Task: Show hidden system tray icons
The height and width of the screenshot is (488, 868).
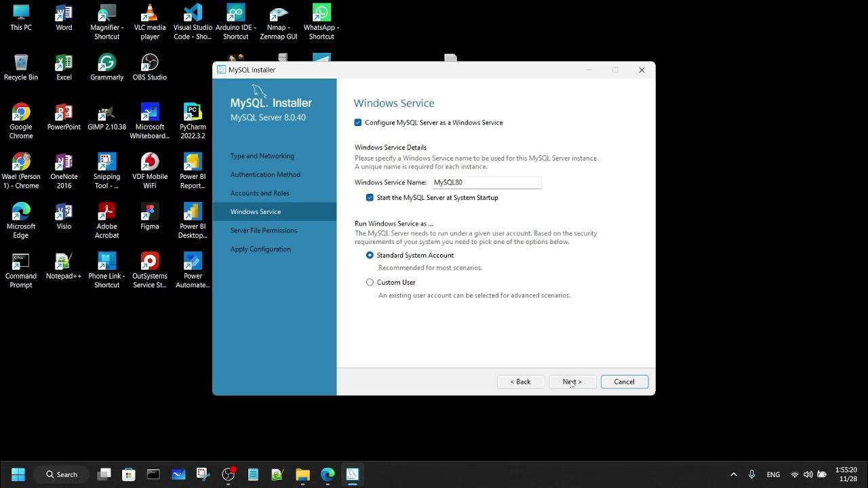Action: coord(734,474)
